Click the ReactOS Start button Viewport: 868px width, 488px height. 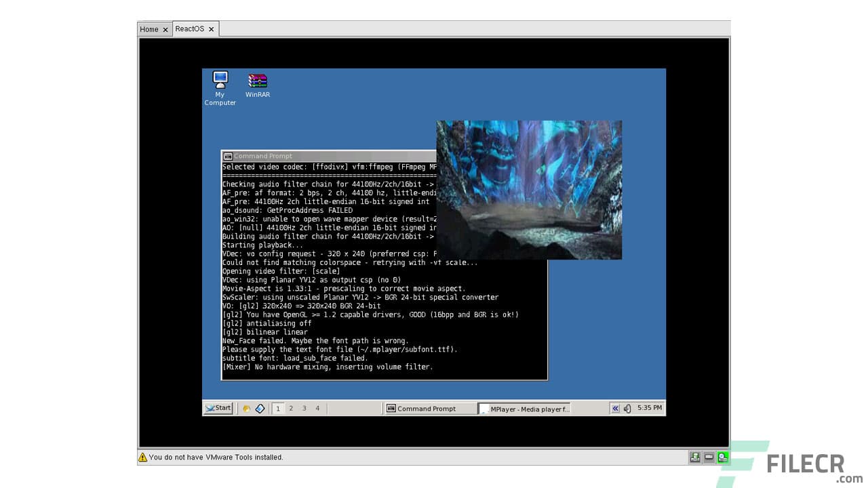(218, 408)
